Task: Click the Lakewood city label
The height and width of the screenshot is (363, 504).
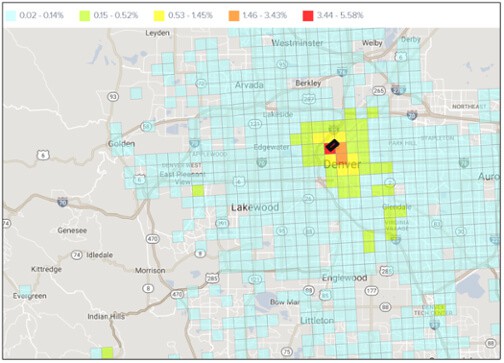Action: point(255,207)
